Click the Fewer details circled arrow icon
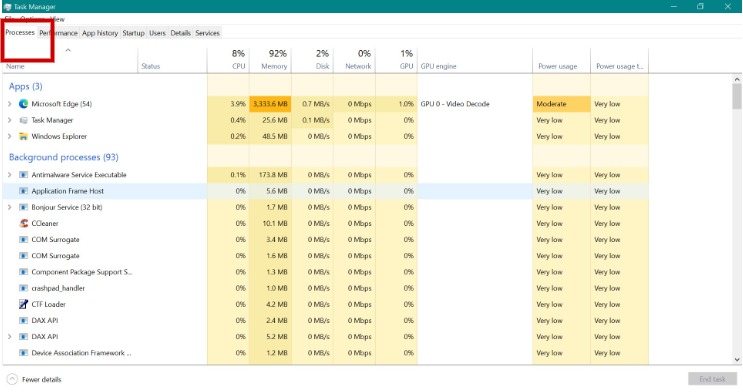Image resolution: width=743 pixels, height=392 pixels. coord(12,379)
